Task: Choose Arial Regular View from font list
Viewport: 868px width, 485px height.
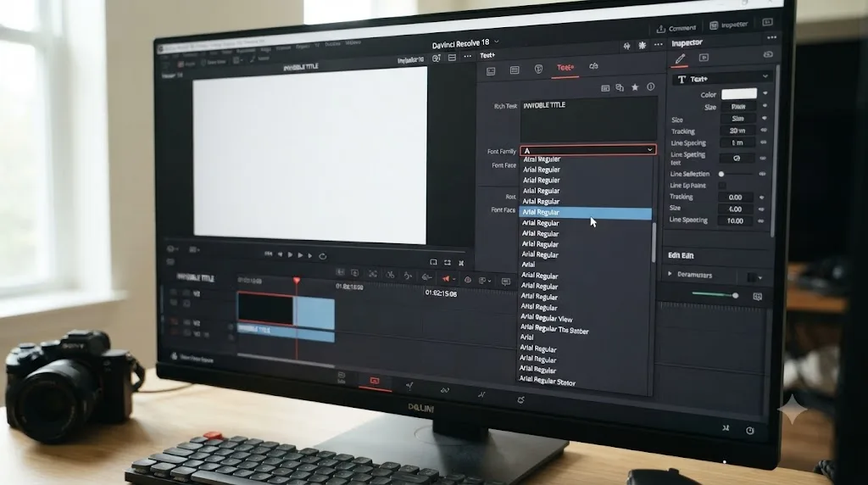Action: pyautogui.click(x=547, y=318)
